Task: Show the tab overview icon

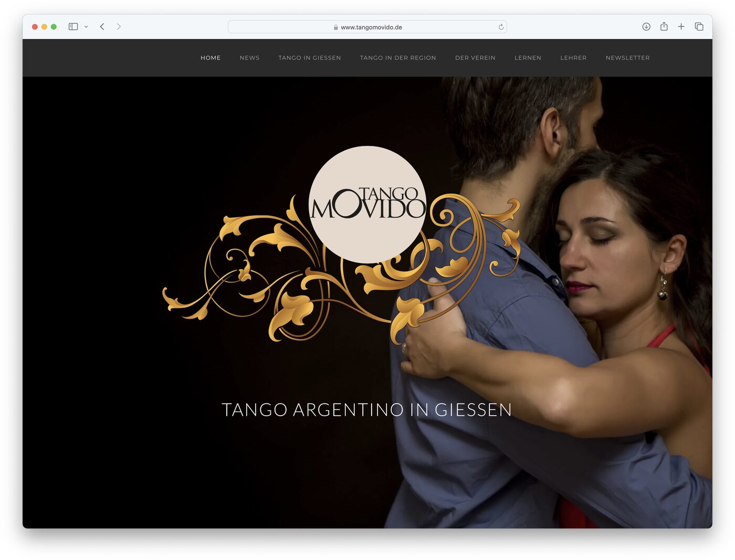Action: 699,27
